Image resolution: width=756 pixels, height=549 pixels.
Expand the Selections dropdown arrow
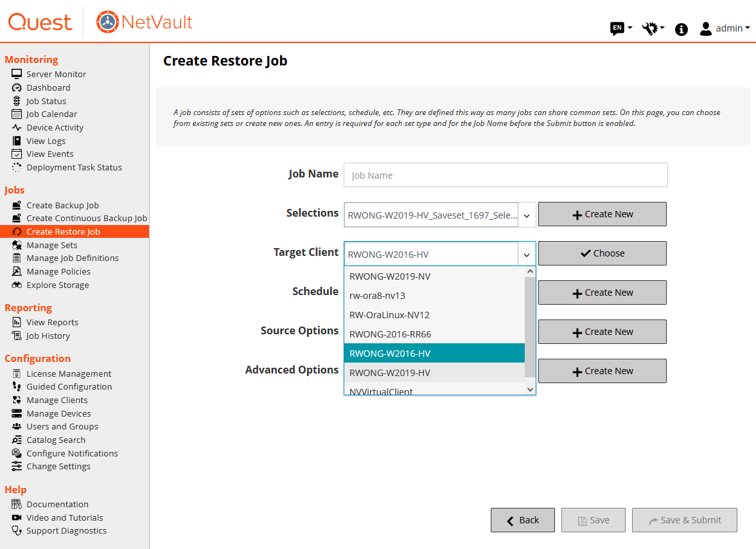point(526,215)
